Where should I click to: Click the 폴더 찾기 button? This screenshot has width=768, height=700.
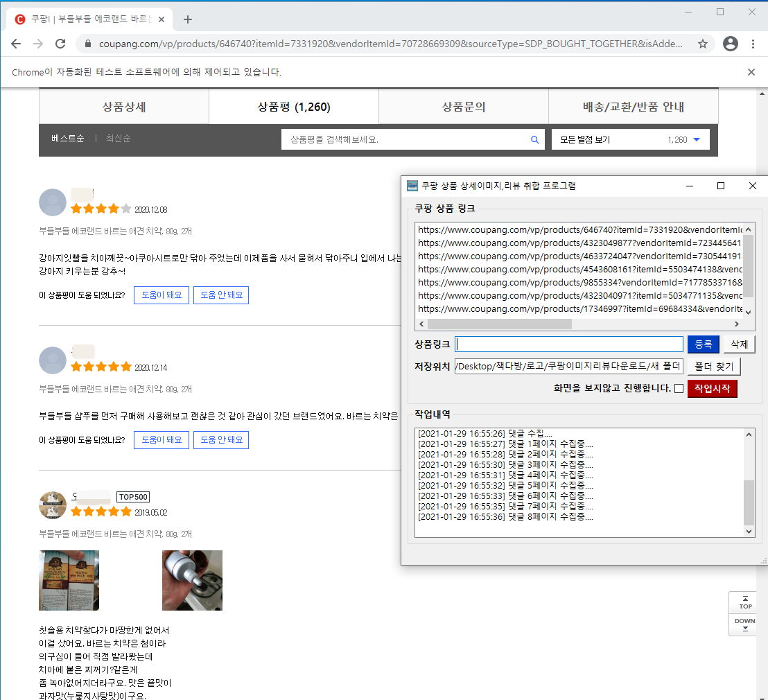coord(714,367)
